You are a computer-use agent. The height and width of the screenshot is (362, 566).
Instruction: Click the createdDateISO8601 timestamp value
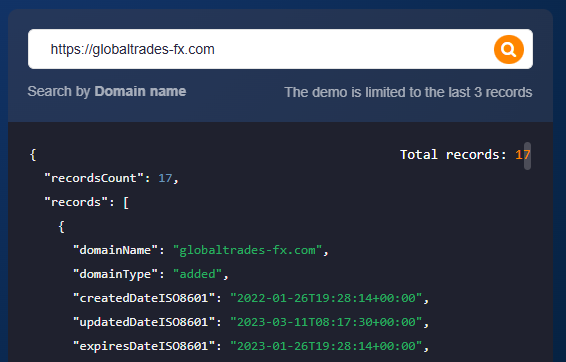tap(326, 298)
